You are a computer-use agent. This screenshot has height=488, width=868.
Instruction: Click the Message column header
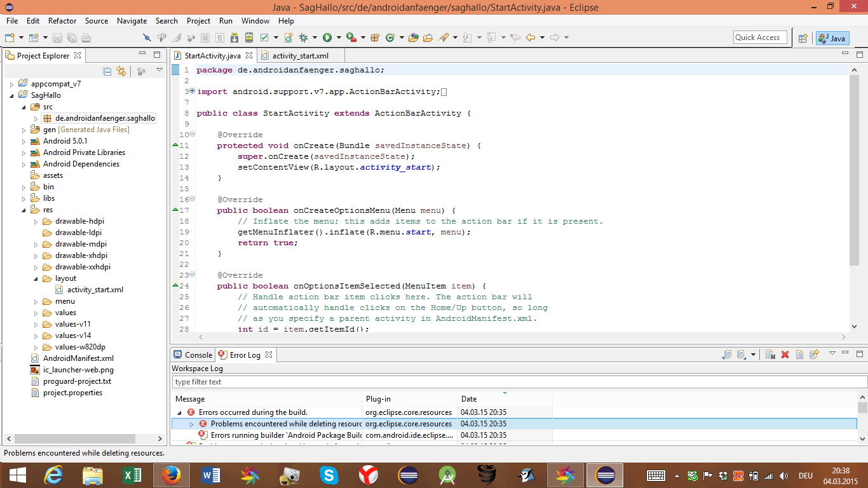(267, 399)
